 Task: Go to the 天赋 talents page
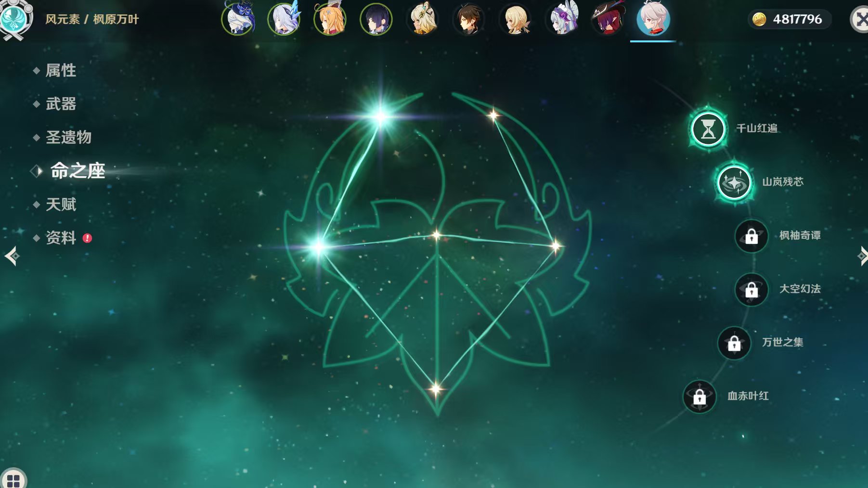point(61,205)
